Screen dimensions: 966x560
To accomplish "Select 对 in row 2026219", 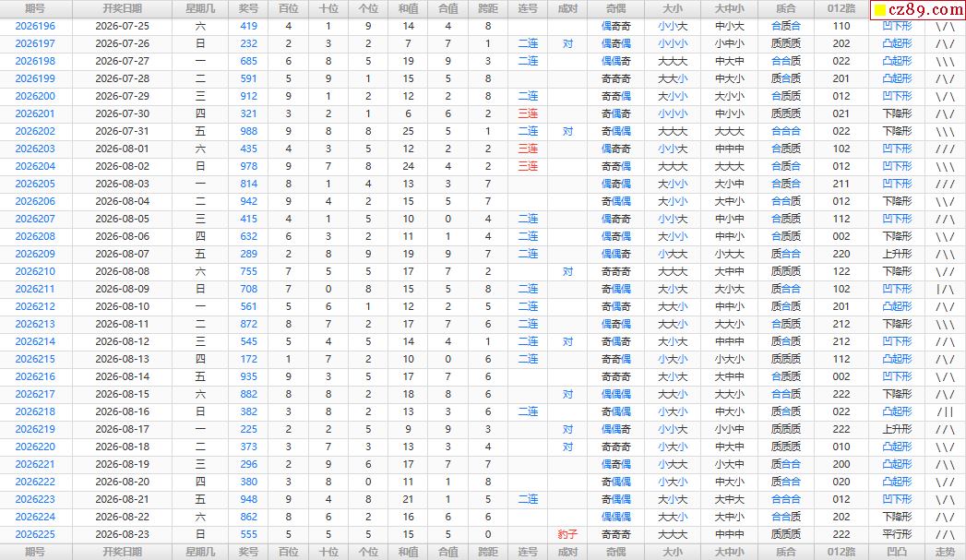I will click(x=567, y=429).
